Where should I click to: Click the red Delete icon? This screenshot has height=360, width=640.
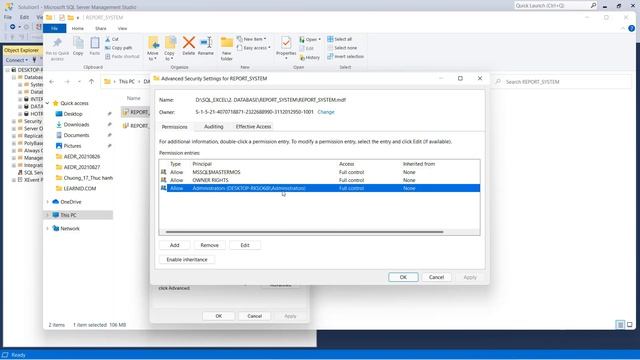tap(189, 42)
